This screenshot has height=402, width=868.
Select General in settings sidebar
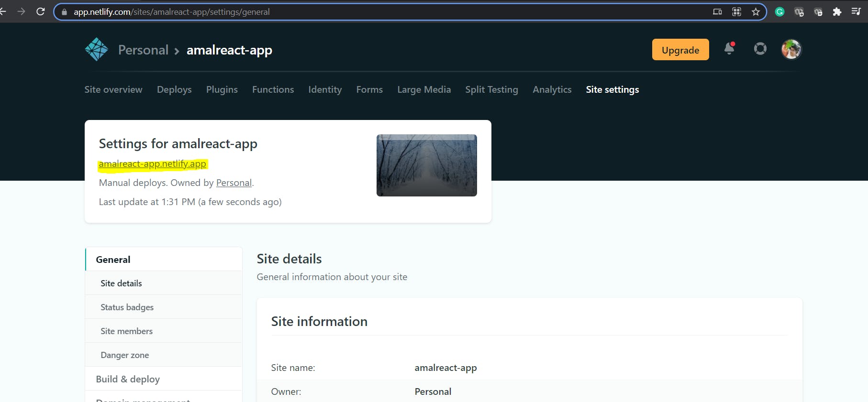coord(164,259)
